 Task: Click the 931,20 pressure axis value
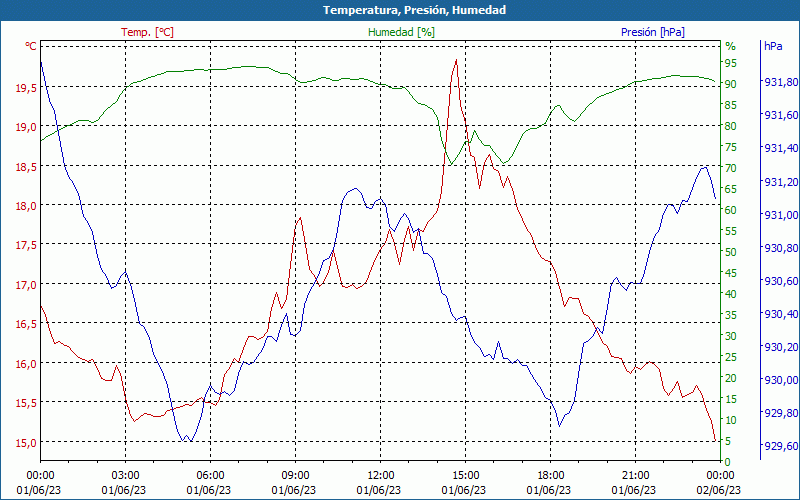tap(781, 182)
